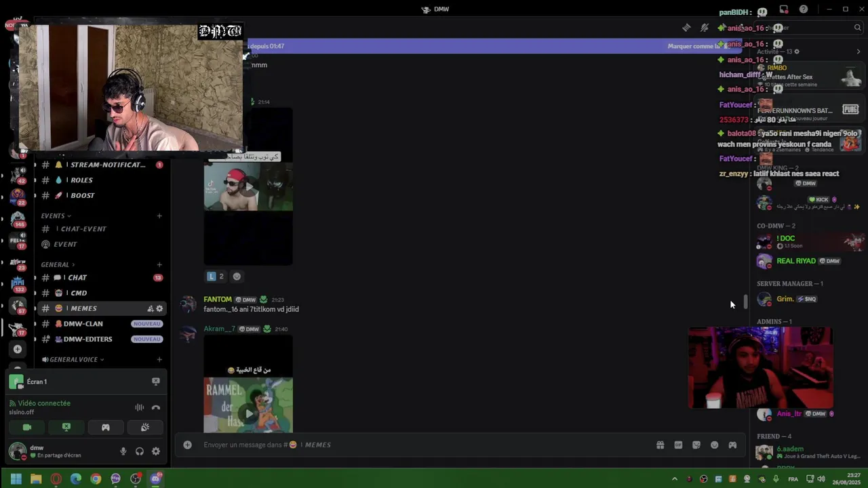Play Akram__7's video attachment

pos(249,413)
